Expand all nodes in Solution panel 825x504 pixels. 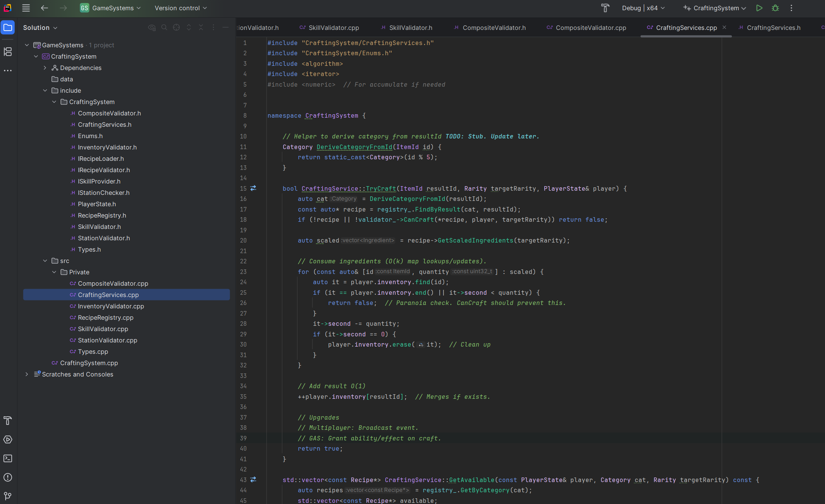click(x=189, y=28)
